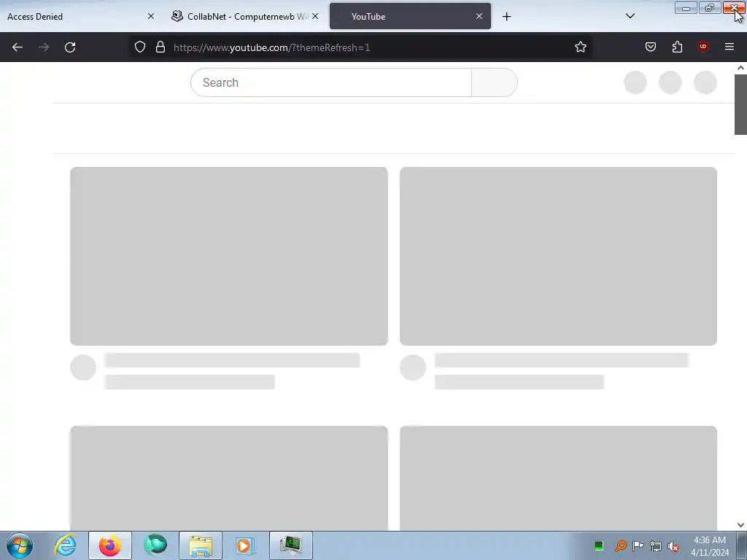Click the top-right video thumbnail placeholder
The height and width of the screenshot is (560, 747).
coord(558,256)
